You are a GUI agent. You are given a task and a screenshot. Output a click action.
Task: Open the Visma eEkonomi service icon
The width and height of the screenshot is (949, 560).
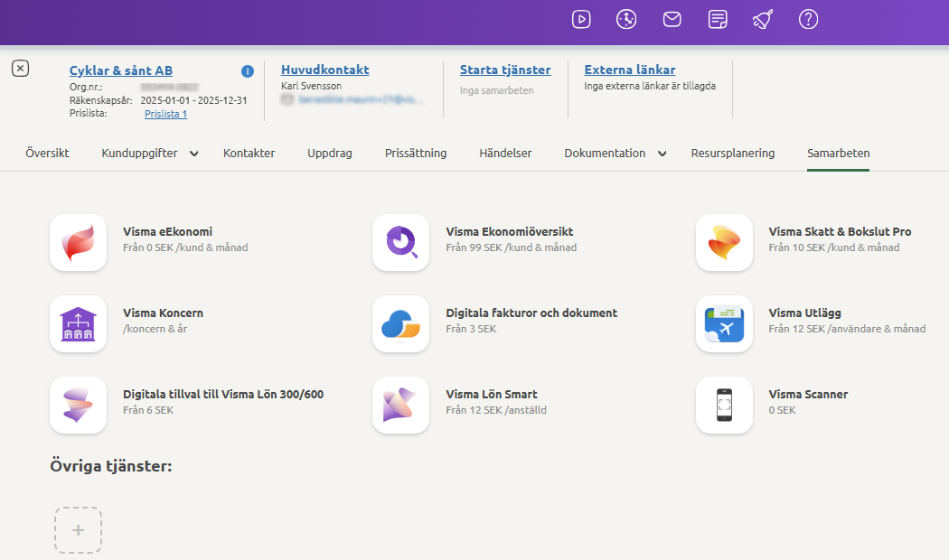78,242
